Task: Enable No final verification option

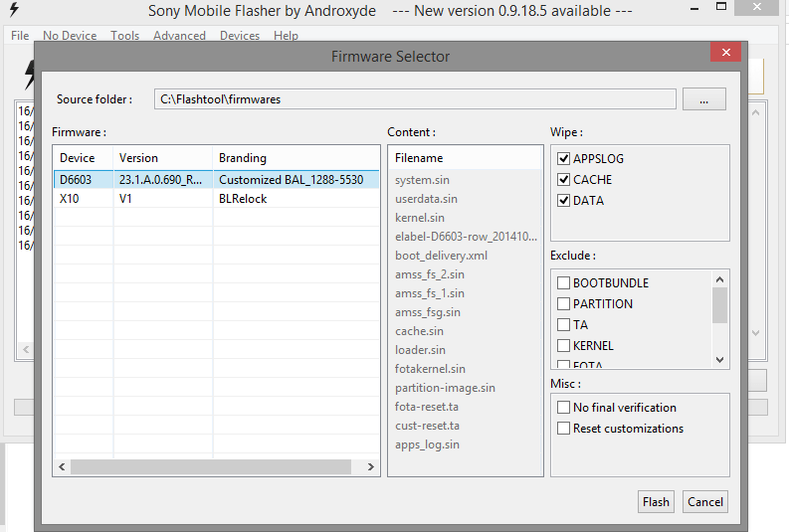Action: [x=563, y=408]
